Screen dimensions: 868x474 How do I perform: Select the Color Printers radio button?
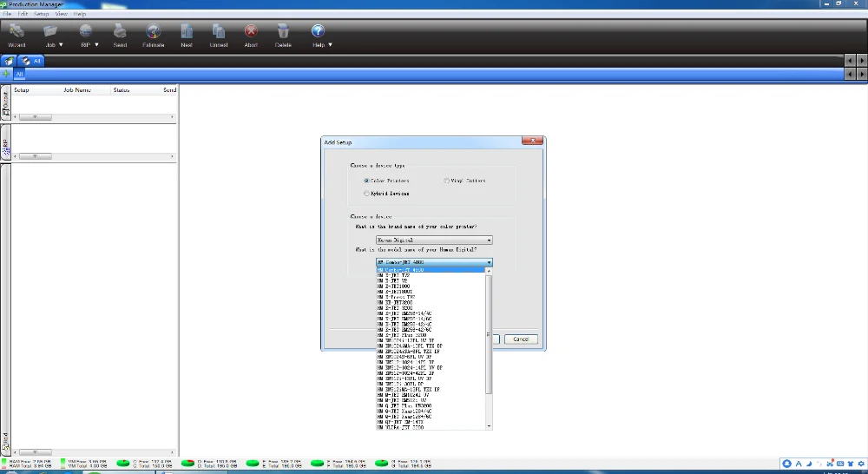(366, 181)
